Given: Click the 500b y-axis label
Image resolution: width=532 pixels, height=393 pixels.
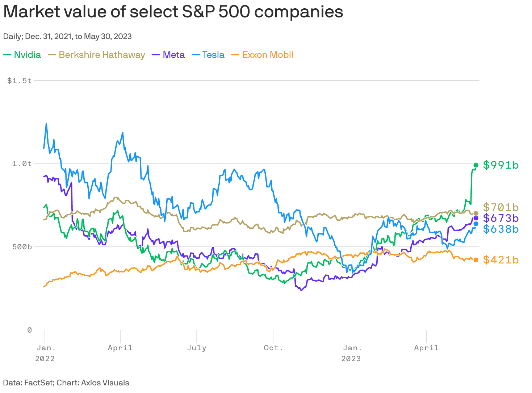Looking at the screenshot, I should (x=22, y=247).
